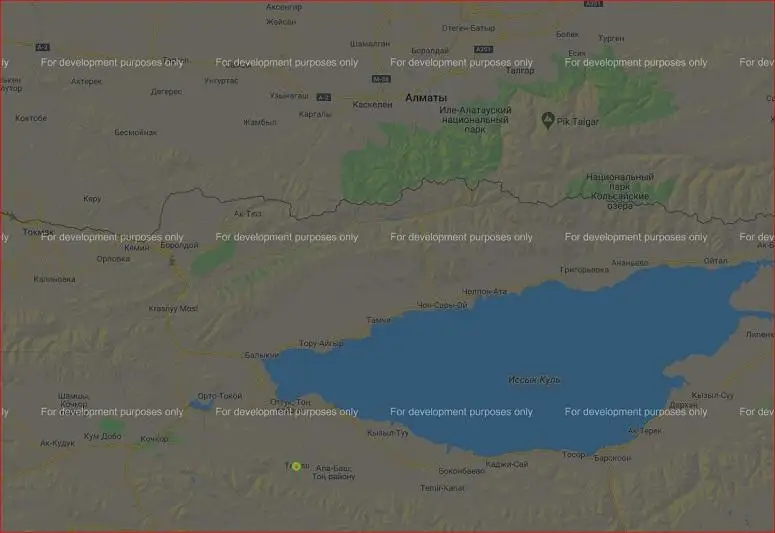
Task: Click the Керу label
Action: (92, 199)
